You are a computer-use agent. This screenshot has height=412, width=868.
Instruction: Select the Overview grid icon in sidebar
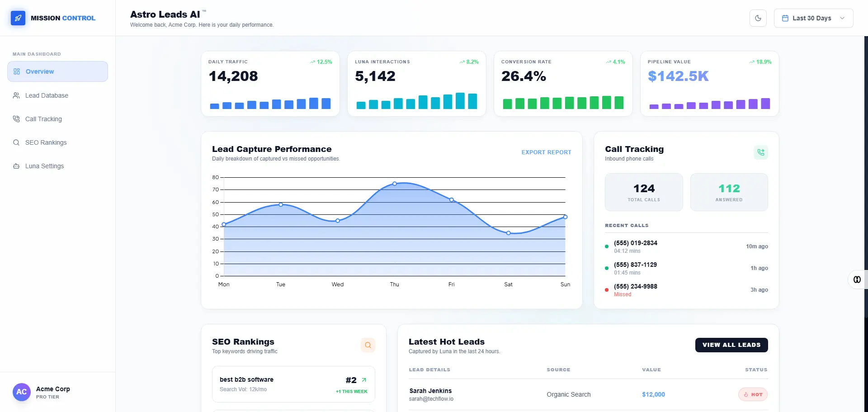[x=16, y=71]
